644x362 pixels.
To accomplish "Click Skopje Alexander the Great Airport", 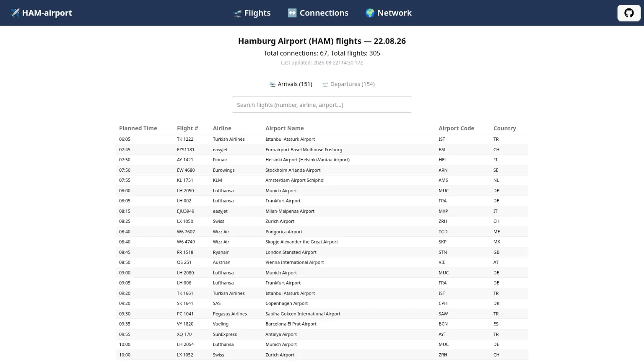I will click(x=301, y=242).
